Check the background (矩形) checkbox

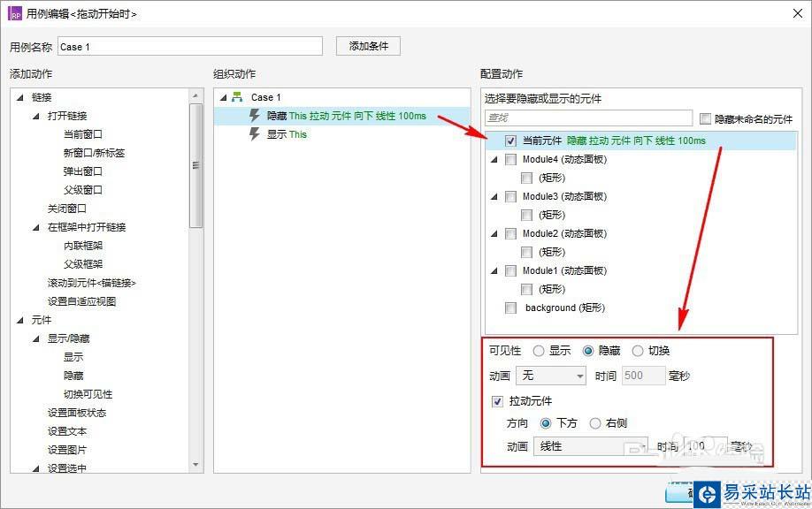point(510,308)
